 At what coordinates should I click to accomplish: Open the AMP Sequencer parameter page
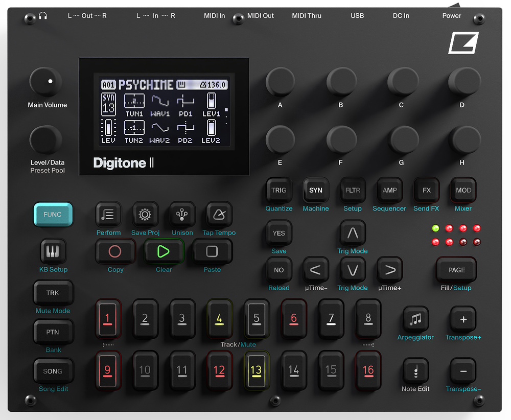(x=389, y=190)
